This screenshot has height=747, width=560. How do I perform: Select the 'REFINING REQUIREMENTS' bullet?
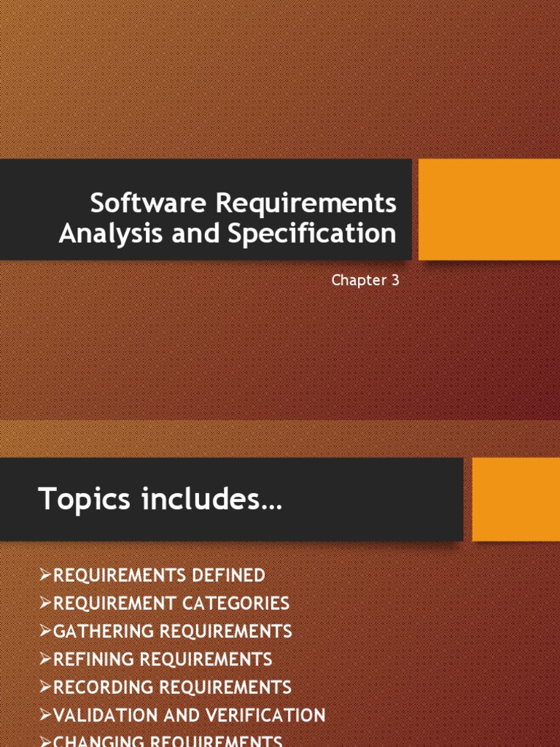[x=156, y=659]
